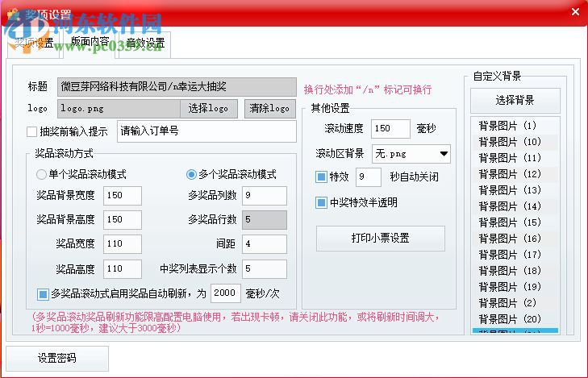
Task: Click the 设置密码 button
Action: pos(57,359)
